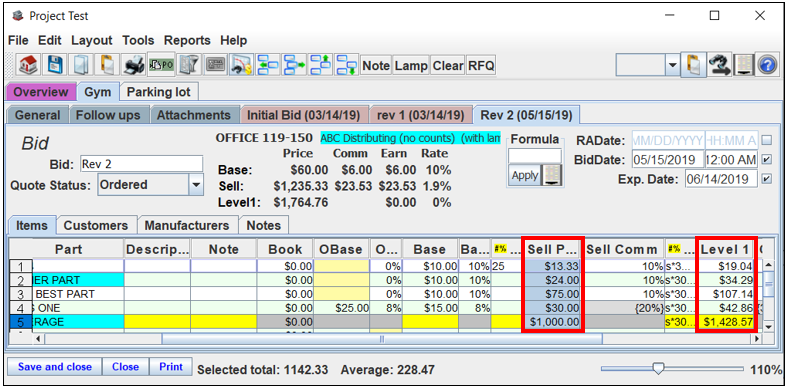This screenshot has height=389, width=786.
Task: Open the General tab
Action: coord(37,115)
